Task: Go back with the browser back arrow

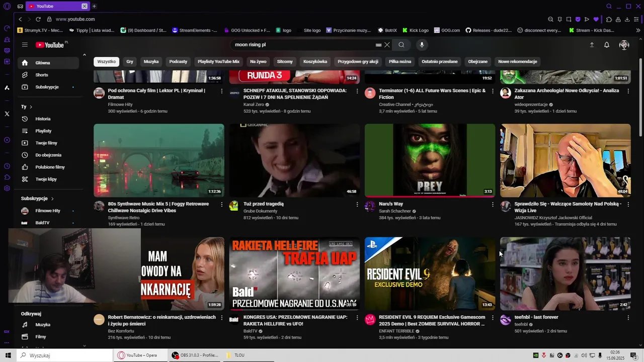Action: tap(20, 19)
